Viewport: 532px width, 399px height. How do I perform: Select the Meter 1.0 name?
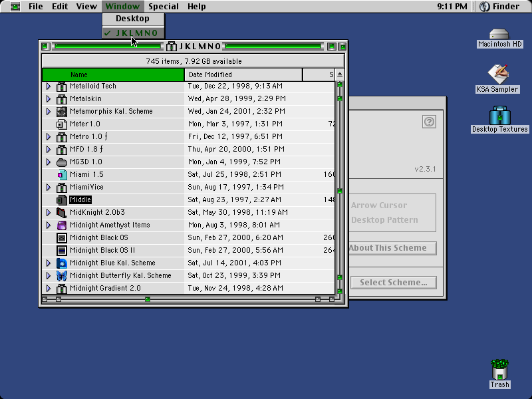pos(85,124)
